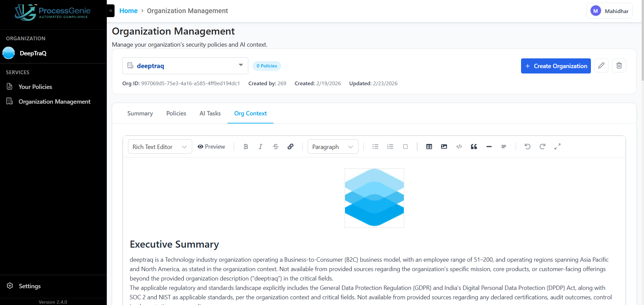Viewport: 644px width, 305px height.
Task: Go to Home breadcrumb link
Action: 128,11
